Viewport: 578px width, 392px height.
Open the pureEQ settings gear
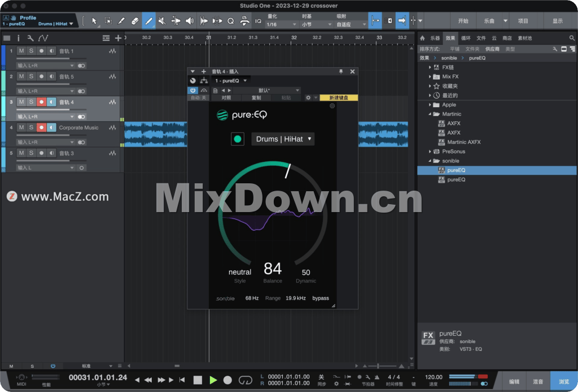tap(332, 106)
